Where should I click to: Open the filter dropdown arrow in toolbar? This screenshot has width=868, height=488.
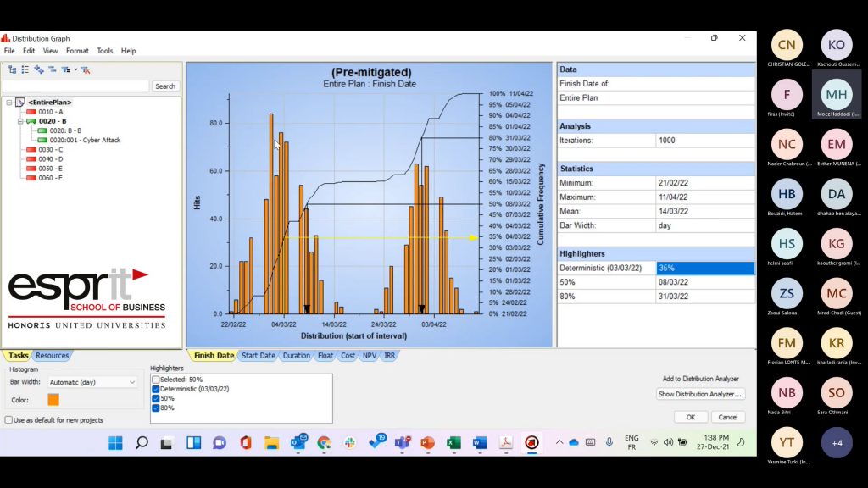(x=75, y=69)
